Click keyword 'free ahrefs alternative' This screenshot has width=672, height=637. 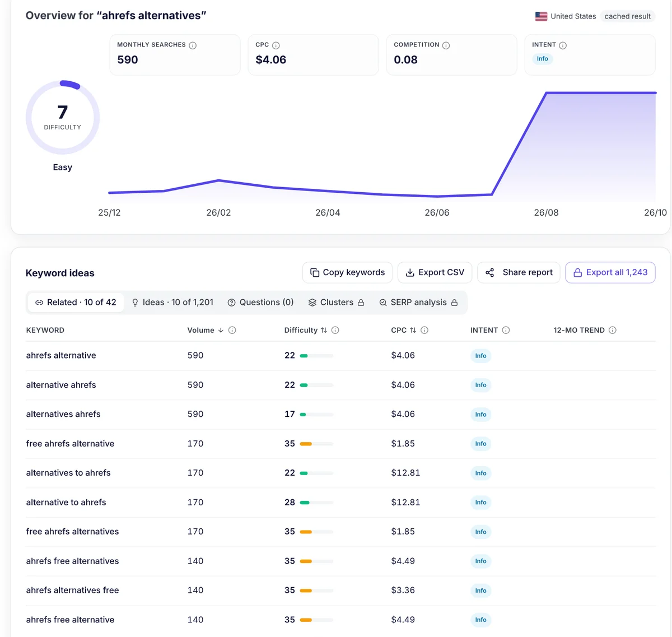click(x=70, y=444)
